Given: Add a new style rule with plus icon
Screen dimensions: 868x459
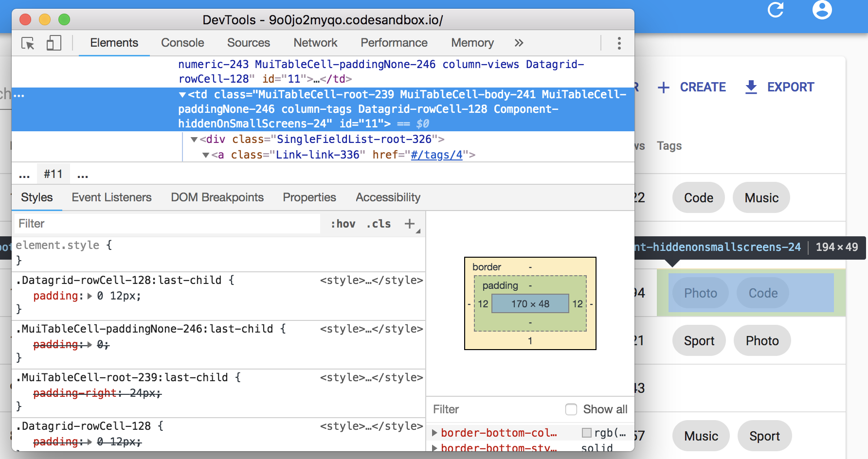Looking at the screenshot, I should click(x=410, y=224).
